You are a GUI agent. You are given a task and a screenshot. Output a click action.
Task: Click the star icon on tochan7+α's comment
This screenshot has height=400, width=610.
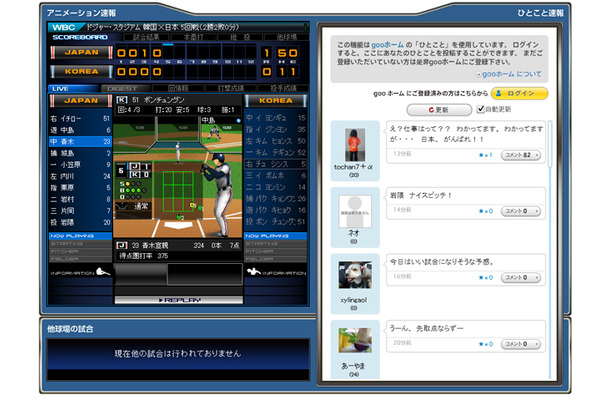[481, 155]
